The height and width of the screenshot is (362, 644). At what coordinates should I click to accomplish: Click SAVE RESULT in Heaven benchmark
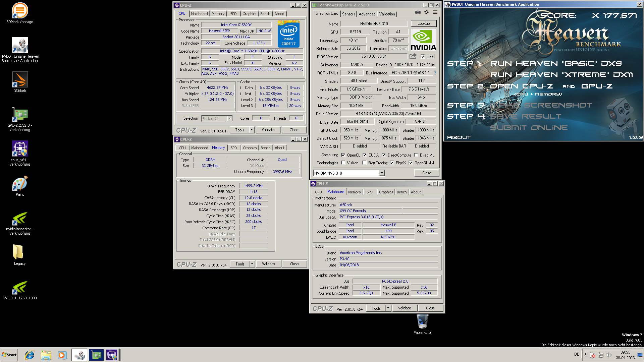pyautogui.click(x=526, y=116)
